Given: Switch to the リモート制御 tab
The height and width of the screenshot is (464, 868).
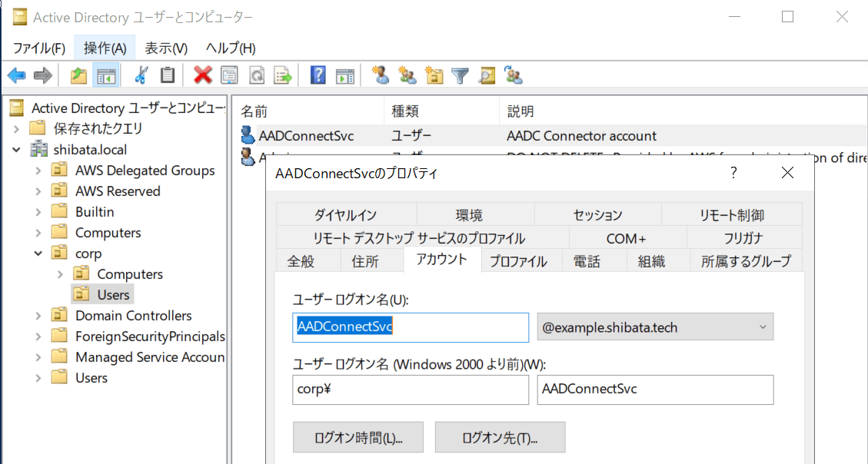Looking at the screenshot, I should point(732,214).
